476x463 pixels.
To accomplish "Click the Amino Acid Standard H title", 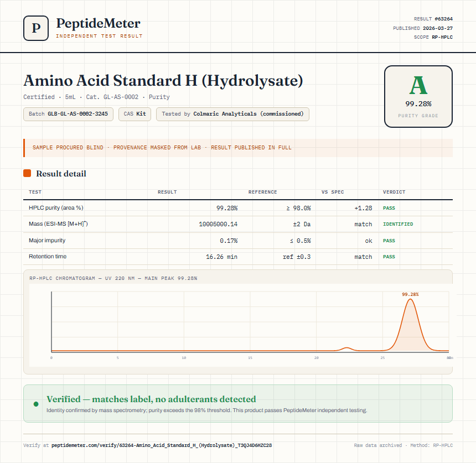I will coord(163,81).
